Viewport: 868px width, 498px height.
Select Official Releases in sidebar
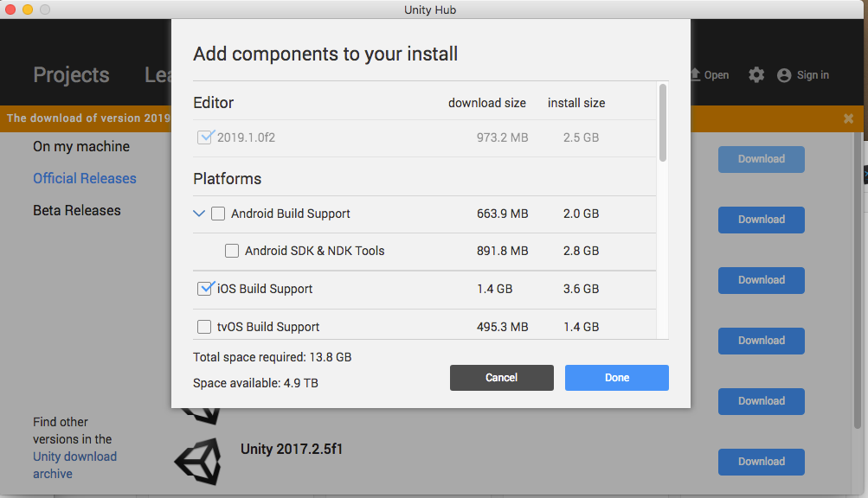(x=85, y=178)
